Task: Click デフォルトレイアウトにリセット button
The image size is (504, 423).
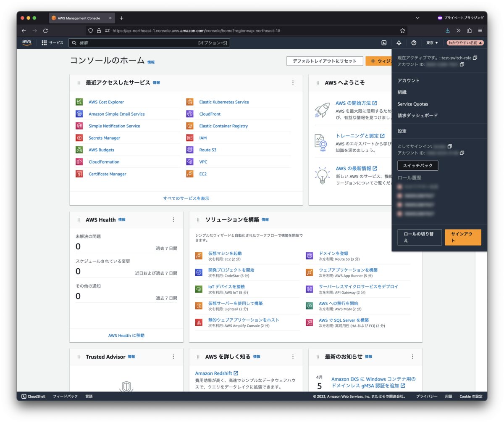Action: (325, 61)
